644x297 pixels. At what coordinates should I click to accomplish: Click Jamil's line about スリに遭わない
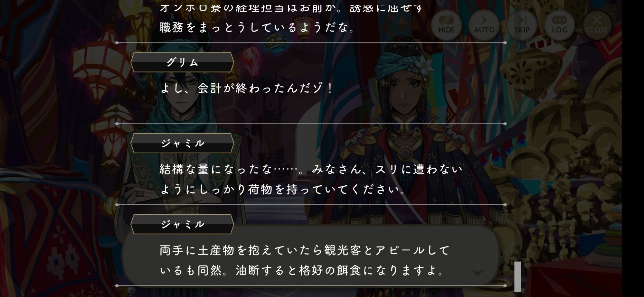pos(311,169)
